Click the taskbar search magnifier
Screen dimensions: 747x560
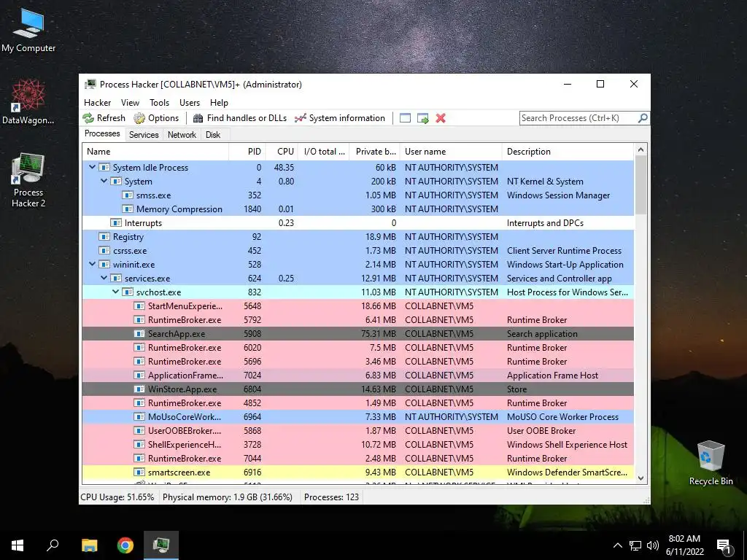click(53, 545)
